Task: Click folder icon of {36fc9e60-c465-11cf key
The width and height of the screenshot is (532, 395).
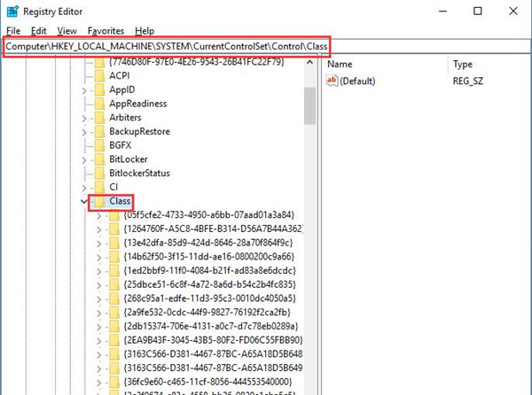Action: coord(114,382)
